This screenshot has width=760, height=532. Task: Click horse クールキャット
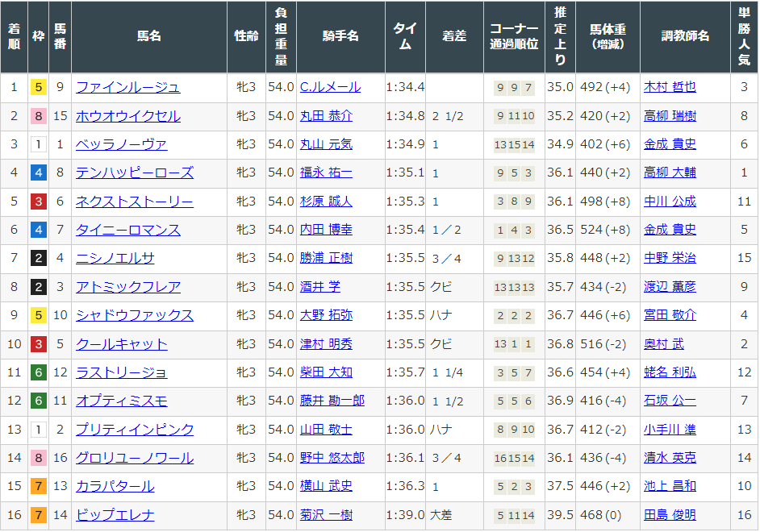coord(122,344)
